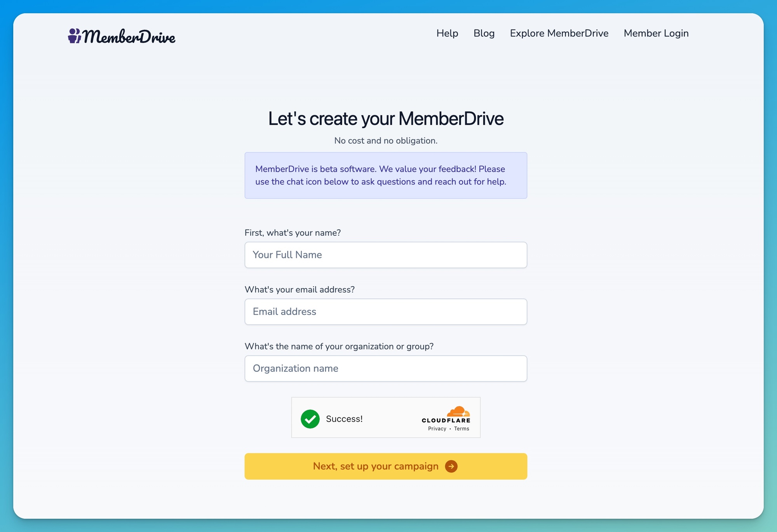The width and height of the screenshot is (777, 532).
Task: Click Next, set up your campaign button
Action: click(386, 466)
